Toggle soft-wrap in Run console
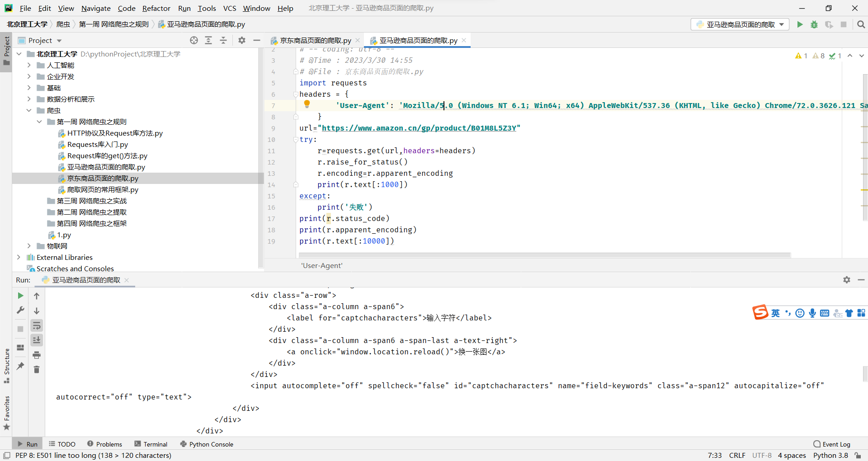Viewport: 868px width, 461px height. [x=37, y=325]
